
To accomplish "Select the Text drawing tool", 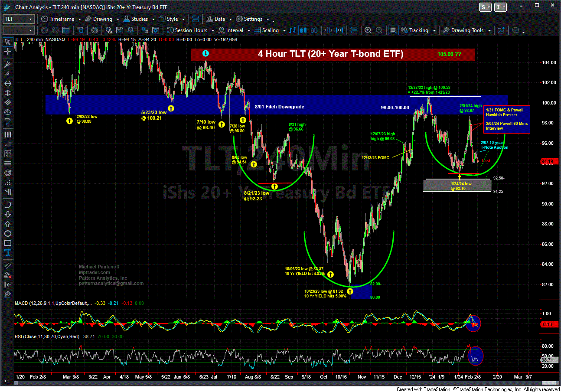I will point(7,252).
